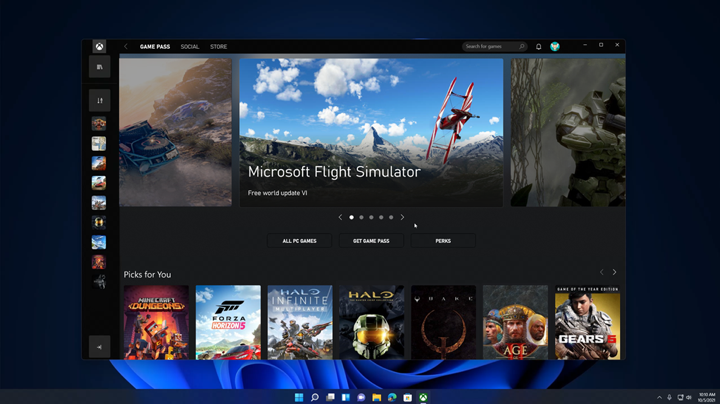720x404 pixels.
Task: Switch to the GAME PASS tab
Action: coord(155,46)
